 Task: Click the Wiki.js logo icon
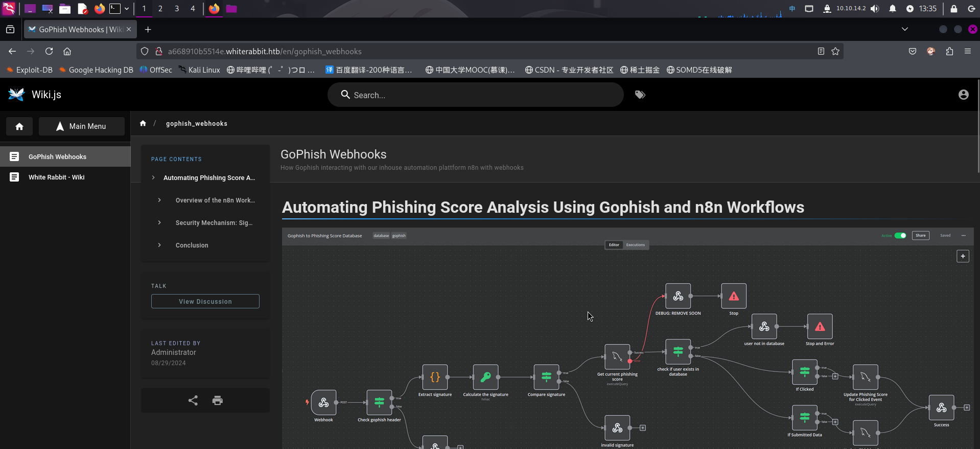16,95
